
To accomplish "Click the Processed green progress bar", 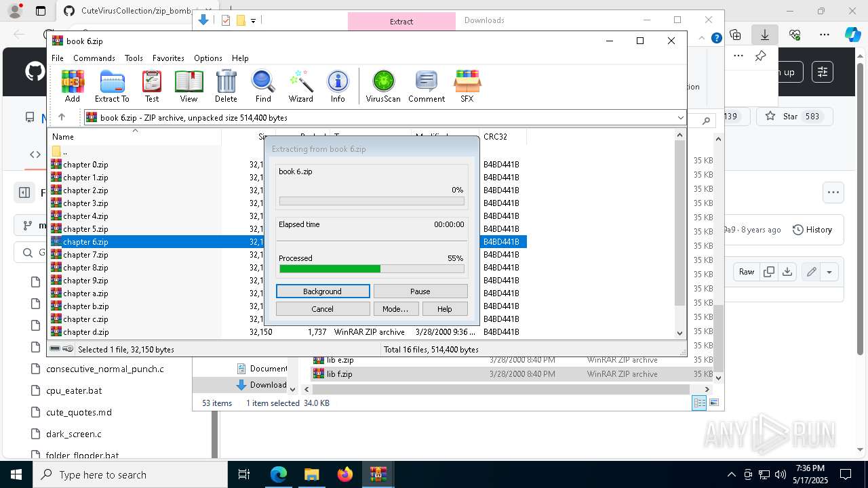I will (372, 269).
